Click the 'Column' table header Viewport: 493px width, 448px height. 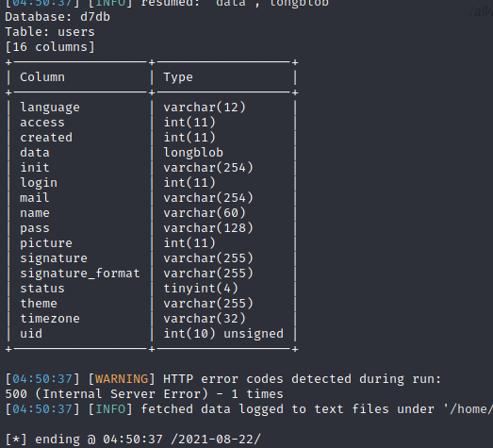tap(42, 77)
